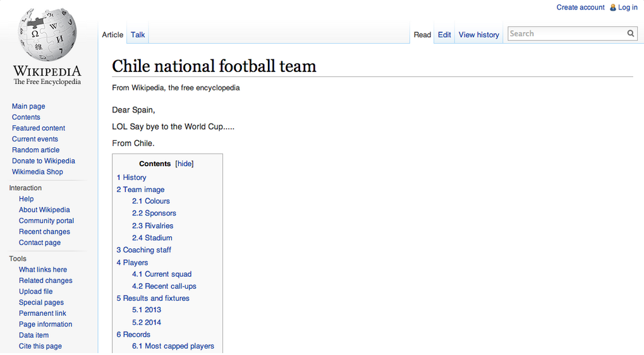Image resolution: width=644 pixels, height=355 pixels.
Task: Click into the Search input field
Action: pyautogui.click(x=566, y=33)
